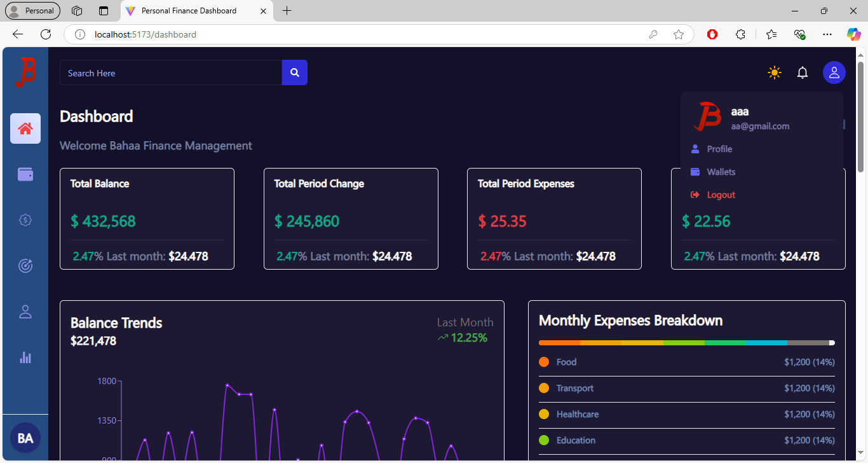
Task: Collapse the user avatar dropdown menu
Action: (834, 73)
